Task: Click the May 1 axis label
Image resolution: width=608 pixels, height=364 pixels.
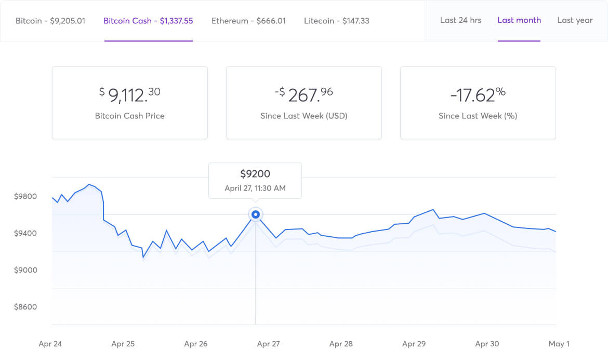Action: pos(559,344)
